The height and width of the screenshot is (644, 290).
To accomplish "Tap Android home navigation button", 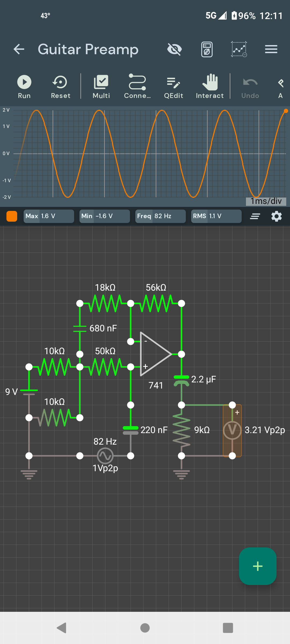I will (x=145, y=628).
